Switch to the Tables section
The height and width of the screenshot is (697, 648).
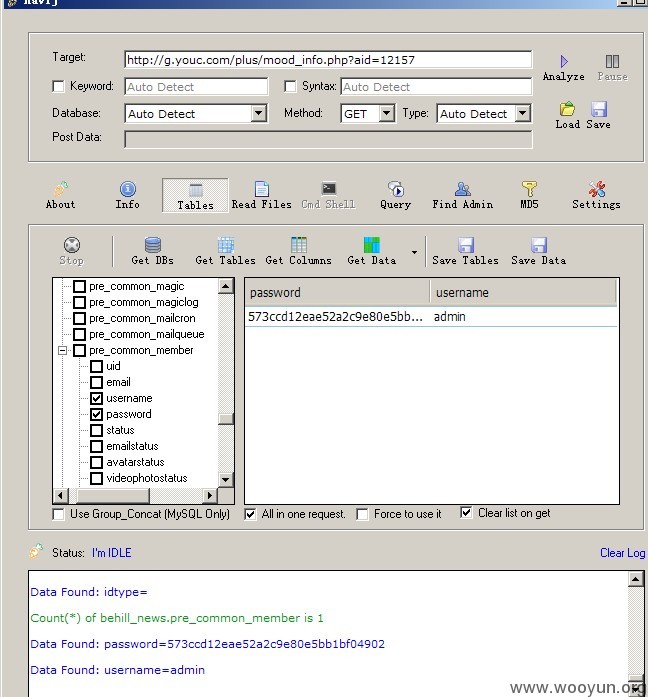tap(196, 196)
